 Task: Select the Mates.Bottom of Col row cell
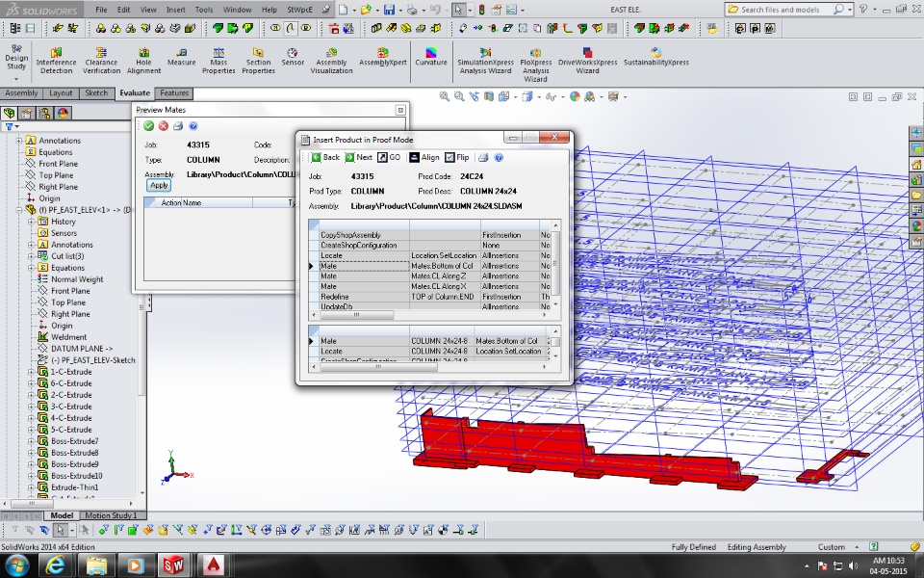pyautogui.click(x=443, y=266)
